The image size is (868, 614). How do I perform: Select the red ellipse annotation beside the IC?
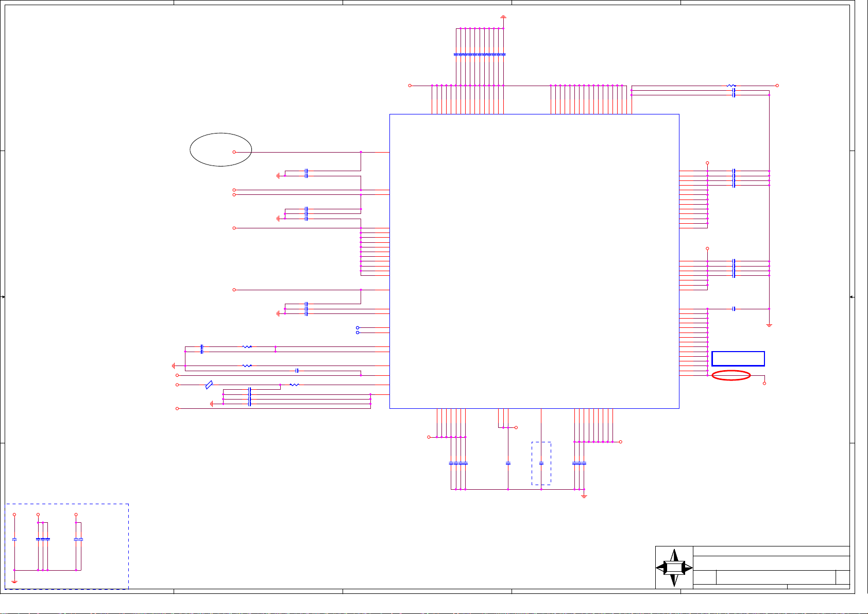[731, 375]
